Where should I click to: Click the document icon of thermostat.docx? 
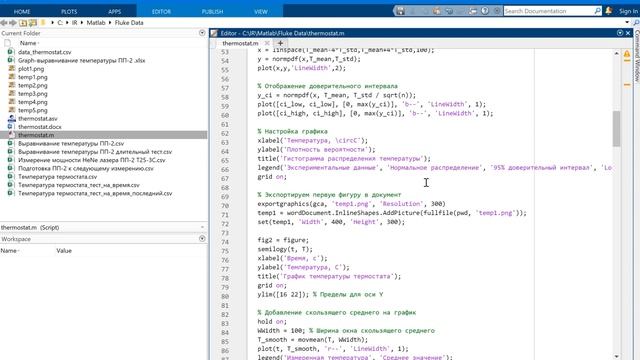[11, 127]
